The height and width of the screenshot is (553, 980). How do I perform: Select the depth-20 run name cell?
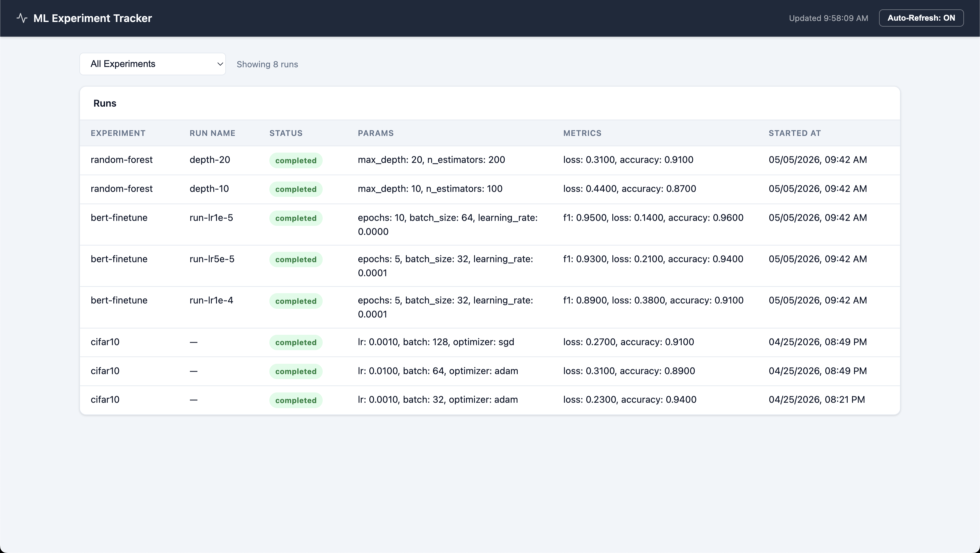coord(210,160)
